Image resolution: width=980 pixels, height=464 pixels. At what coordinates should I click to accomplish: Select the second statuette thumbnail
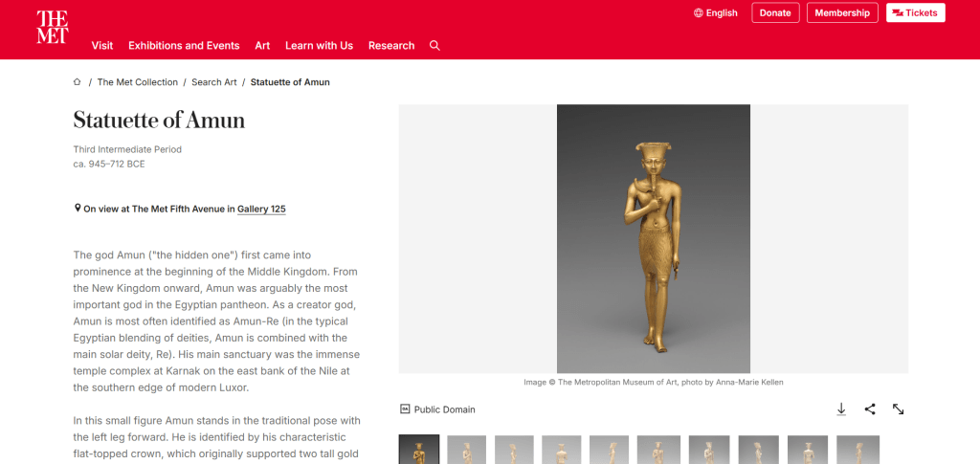[466, 450]
